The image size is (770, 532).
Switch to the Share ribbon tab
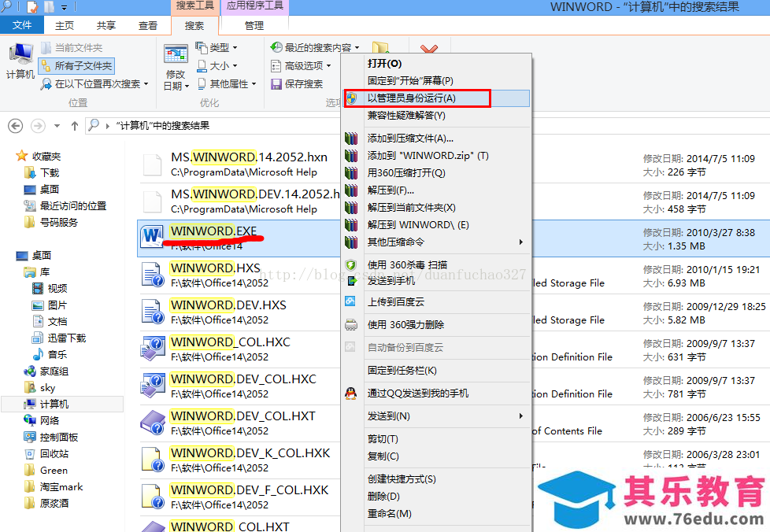pos(106,25)
